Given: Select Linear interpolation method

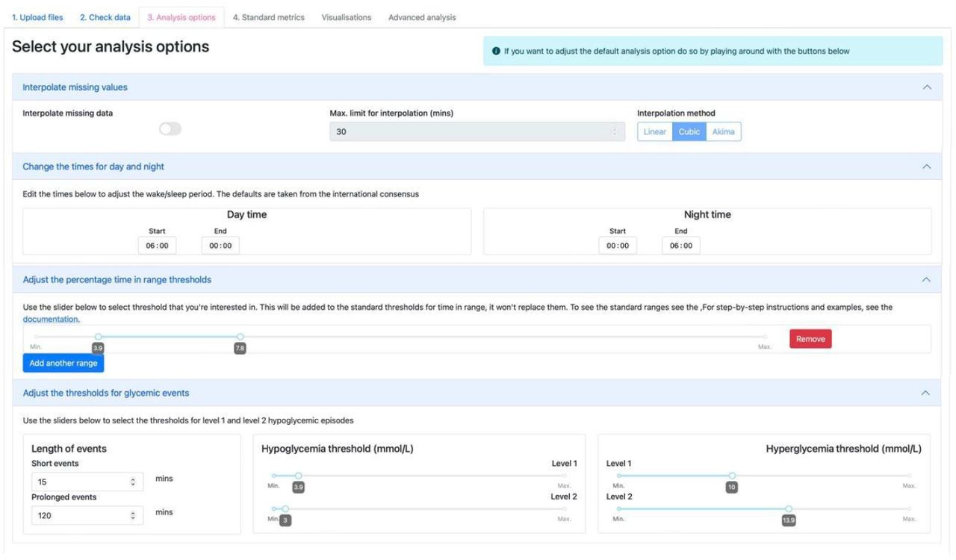Looking at the screenshot, I should coord(655,132).
